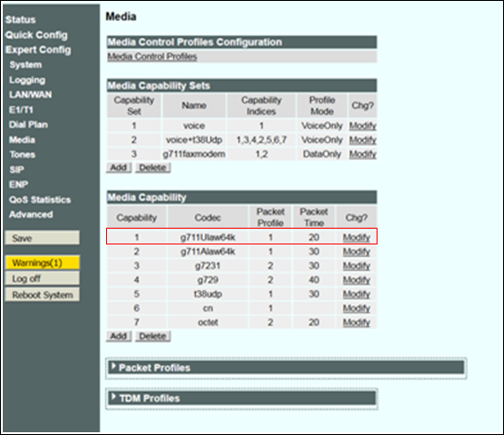Click the Save button in sidebar

pyautogui.click(x=42, y=238)
